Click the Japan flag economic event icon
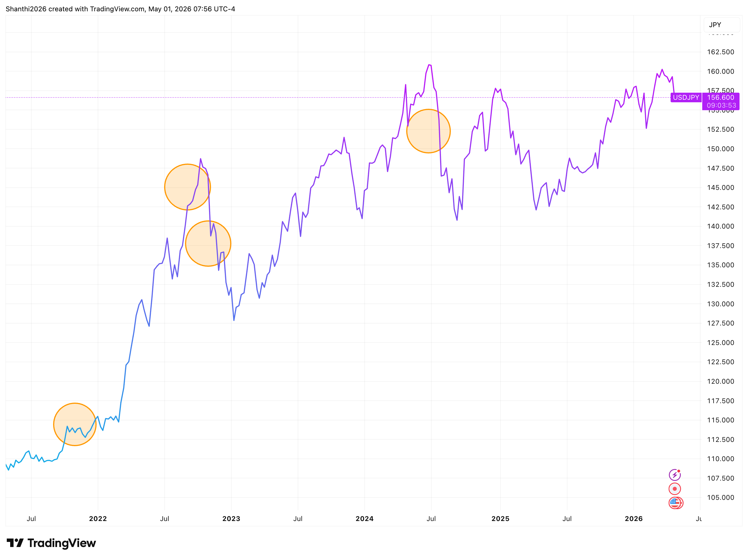 coord(675,489)
